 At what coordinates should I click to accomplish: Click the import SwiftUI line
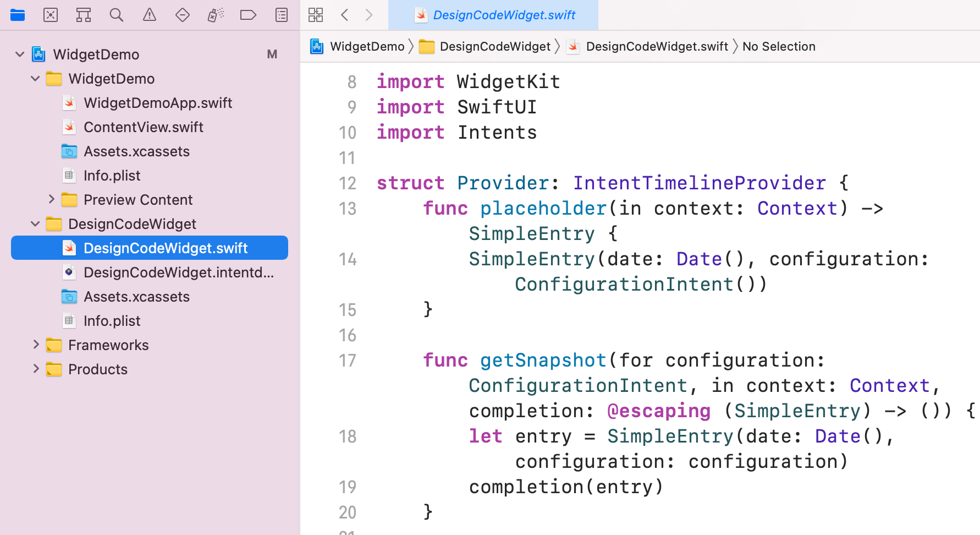point(456,107)
